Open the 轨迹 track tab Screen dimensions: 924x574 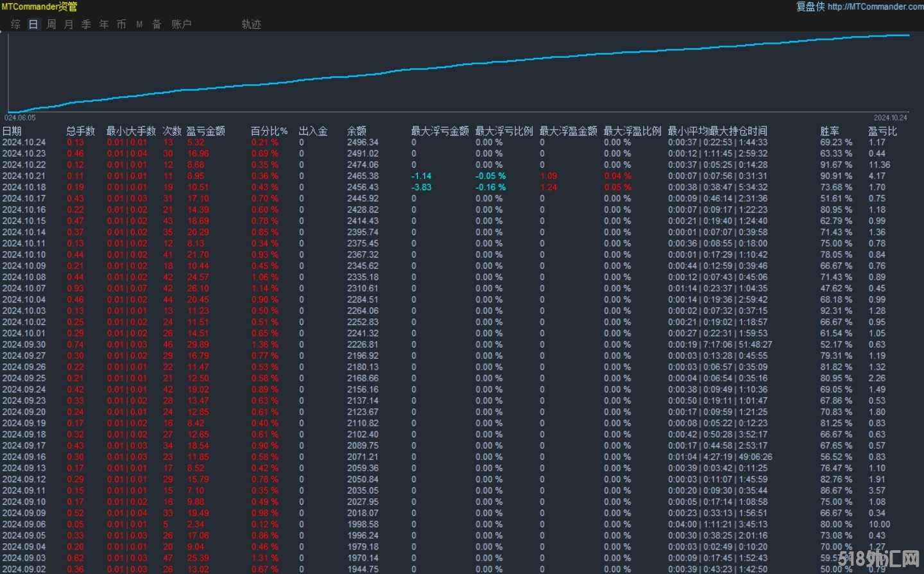[x=251, y=24]
